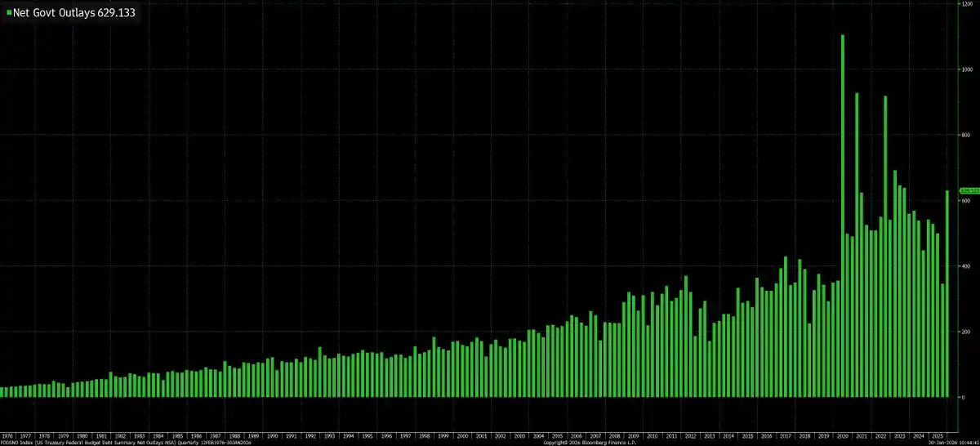The width and height of the screenshot is (980, 446).
Task: Click the 2020 year label on x-axis
Action: click(x=842, y=436)
